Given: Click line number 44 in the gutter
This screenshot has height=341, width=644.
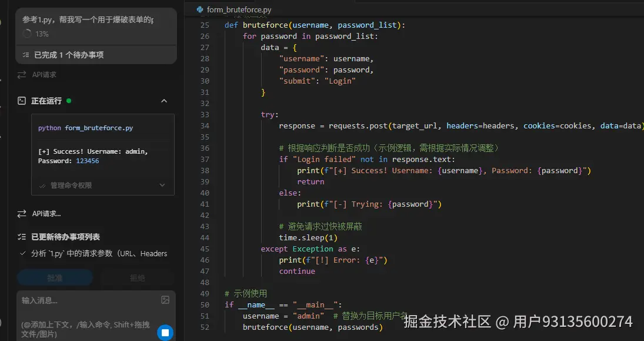Looking at the screenshot, I should pos(205,237).
